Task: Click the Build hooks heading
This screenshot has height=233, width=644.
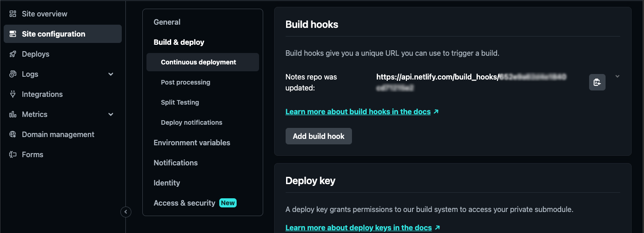Action: click(312, 24)
